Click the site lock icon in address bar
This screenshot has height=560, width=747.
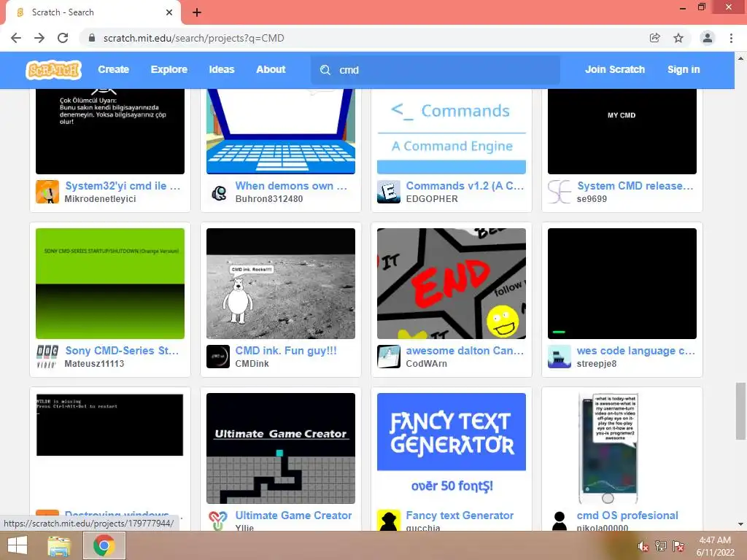click(92, 38)
